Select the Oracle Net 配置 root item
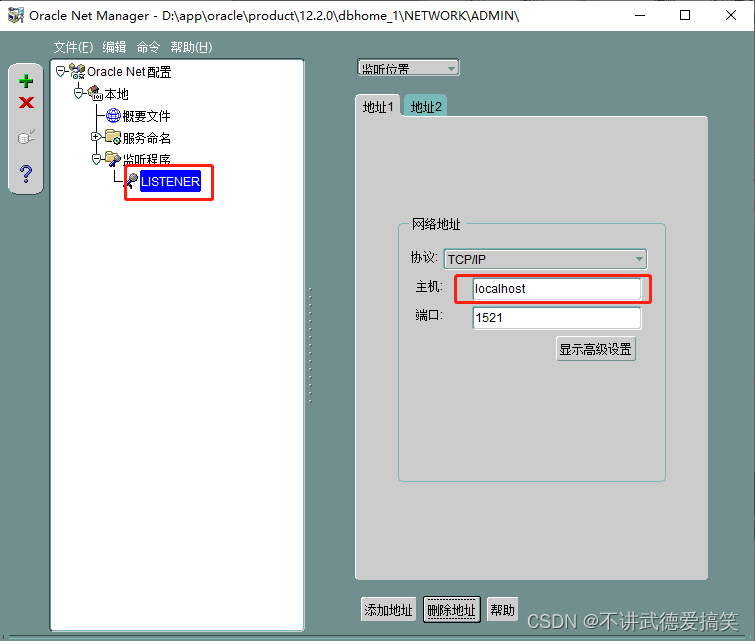The width and height of the screenshot is (755, 641). (129, 72)
